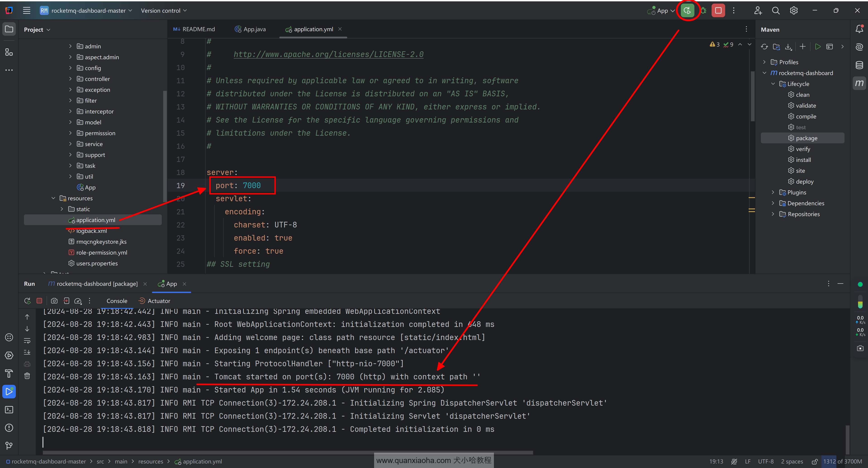The height and width of the screenshot is (468, 868).
Task: Stop the running App via red square
Action: point(718,10)
